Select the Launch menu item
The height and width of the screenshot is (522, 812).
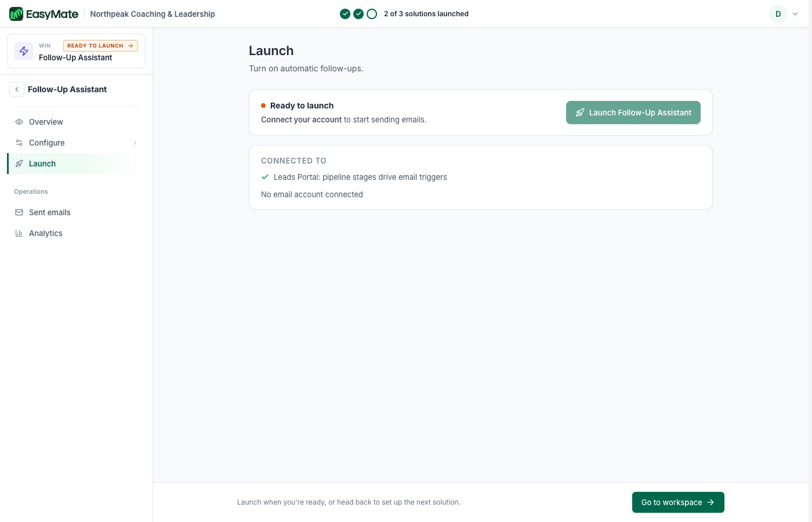73,164
